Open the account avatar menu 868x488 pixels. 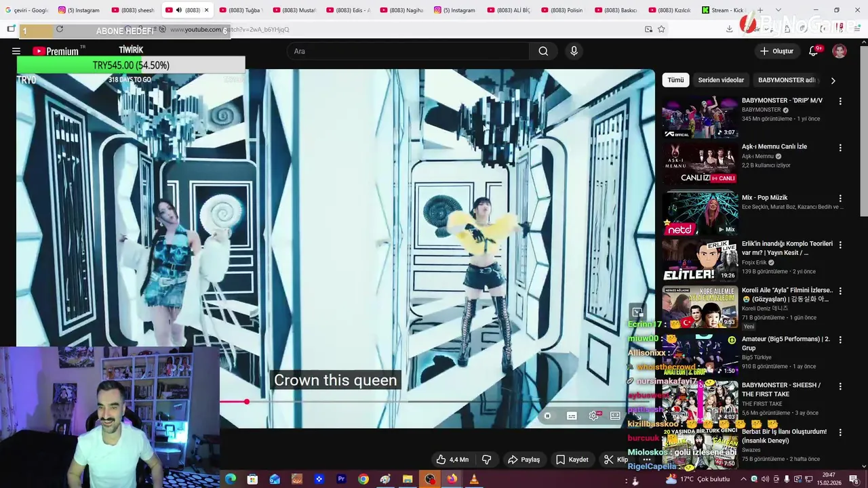(840, 51)
